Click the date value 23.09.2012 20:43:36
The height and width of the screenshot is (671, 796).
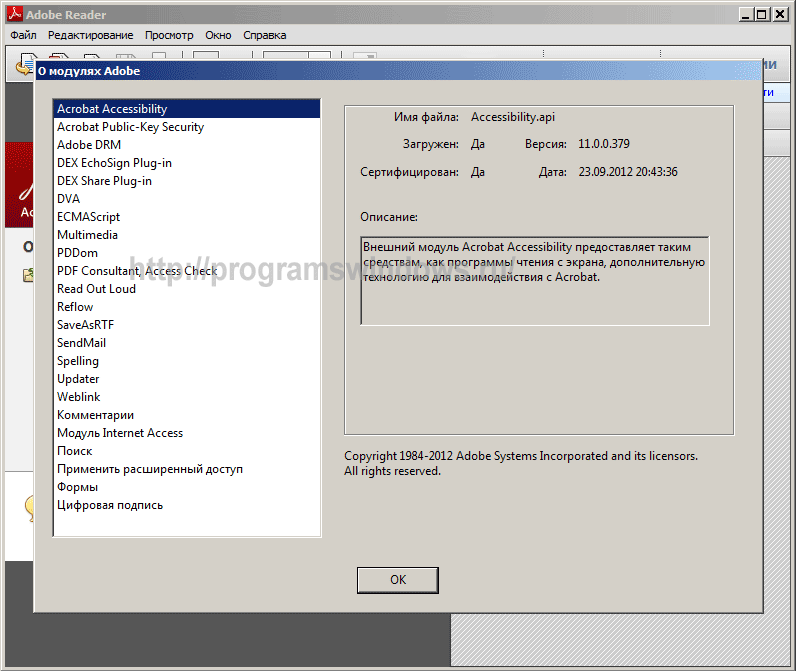coord(628,172)
